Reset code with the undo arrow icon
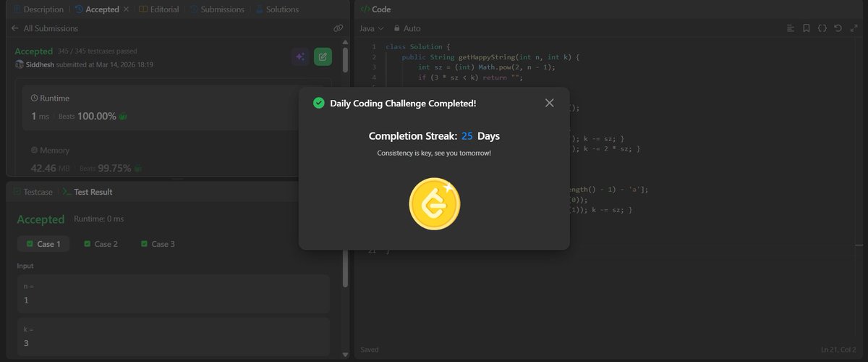Image resolution: width=868 pixels, height=362 pixels. tap(838, 28)
